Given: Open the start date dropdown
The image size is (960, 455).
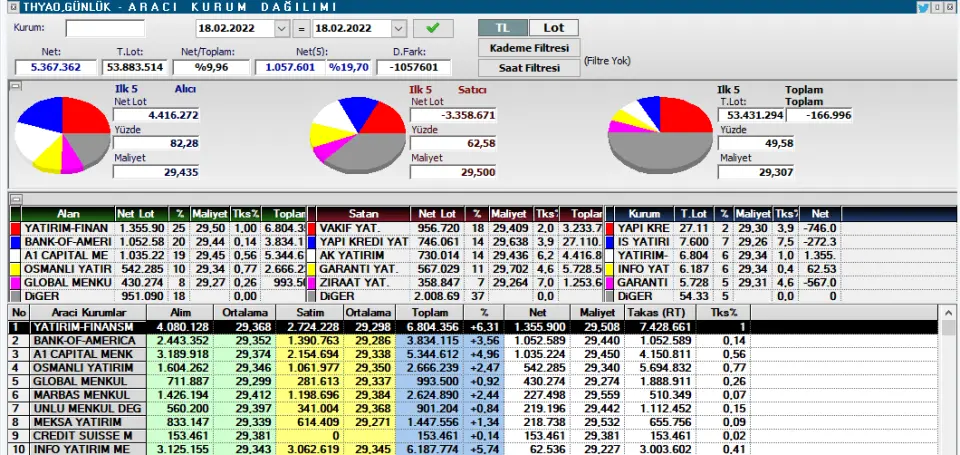Looking at the screenshot, I should coord(282,28).
